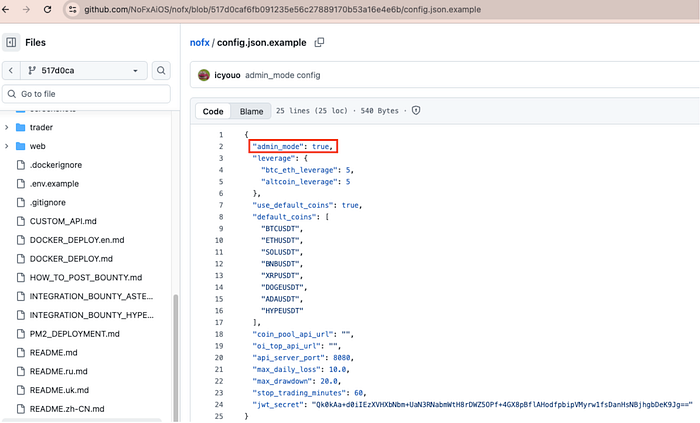The width and height of the screenshot is (700, 423).
Task: Click the browser back arrow
Action: [x=8, y=9]
